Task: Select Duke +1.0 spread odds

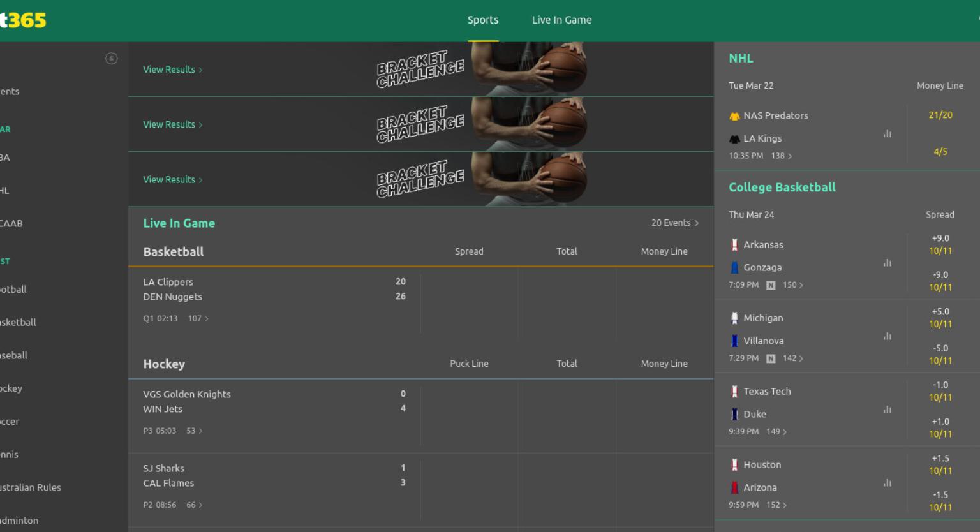Action: (x=940, y=427)
